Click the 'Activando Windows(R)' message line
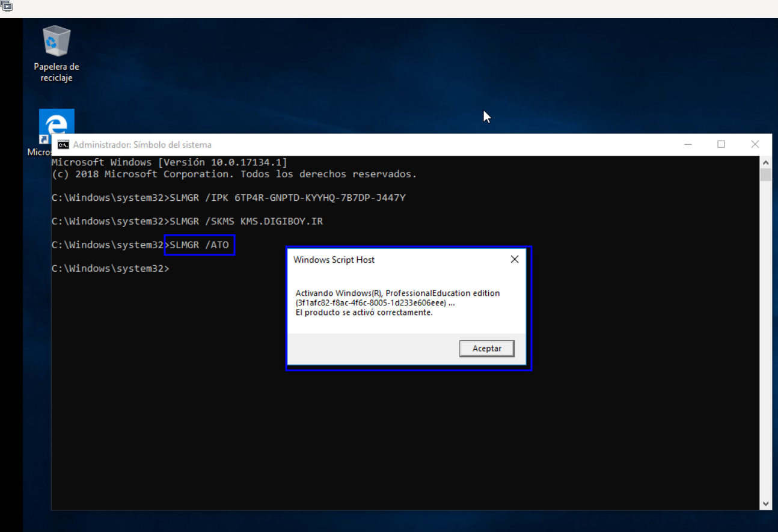 pos(398,293)
